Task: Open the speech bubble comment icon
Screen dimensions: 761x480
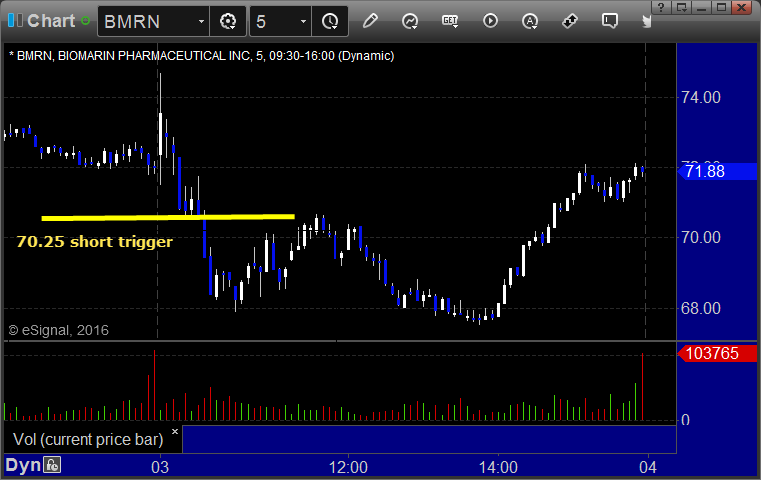Action: (x=610, y=21)
